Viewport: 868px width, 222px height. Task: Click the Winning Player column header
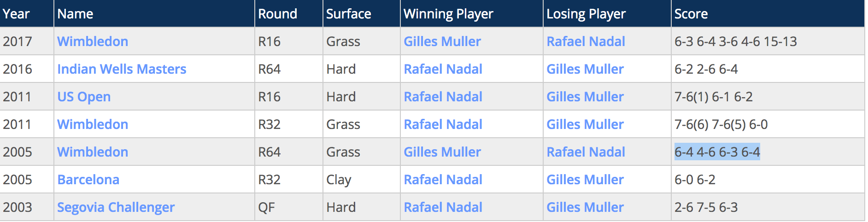[448, 14]
